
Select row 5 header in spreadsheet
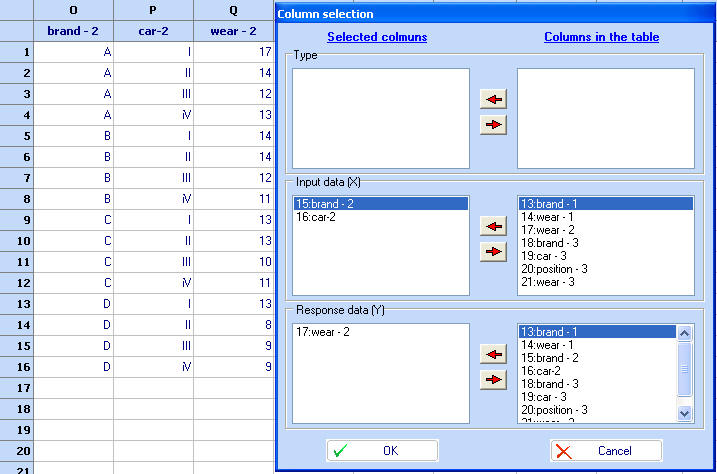[16, 136]
